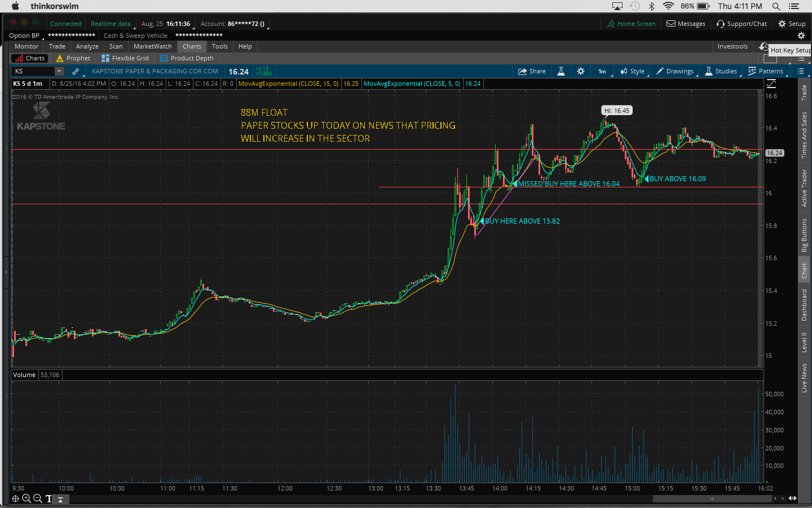Image resolution: width=812 pixels, height=508 pixels.
Task: Click the text T tool icon
Action: [48, 498]
